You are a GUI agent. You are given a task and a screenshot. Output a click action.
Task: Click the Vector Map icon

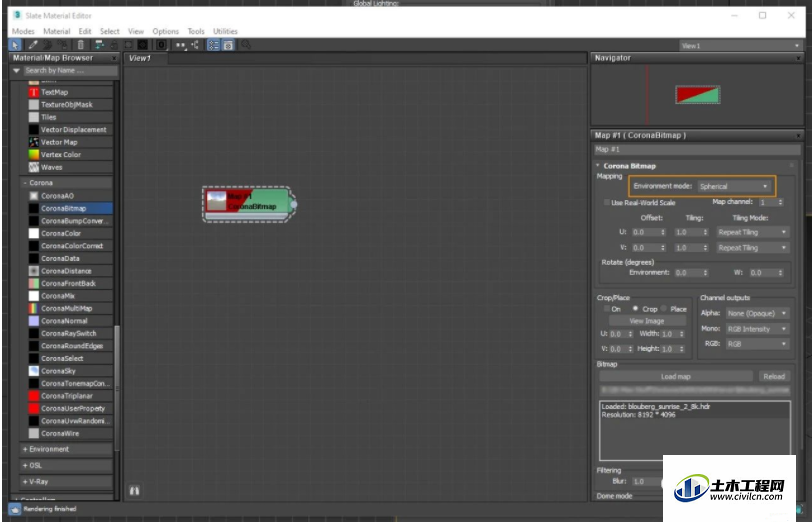34,142
